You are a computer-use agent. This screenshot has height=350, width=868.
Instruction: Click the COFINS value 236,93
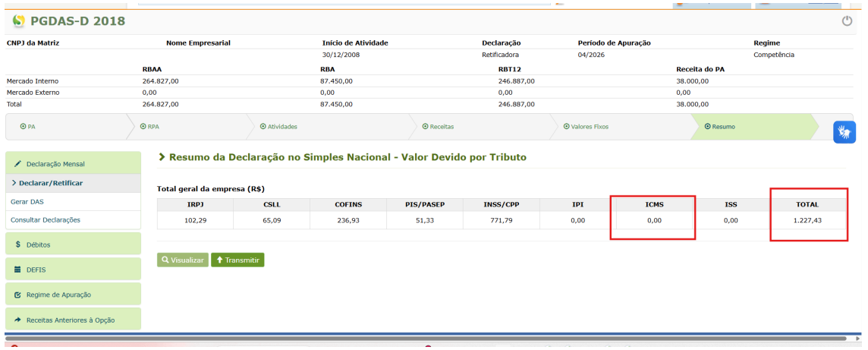pyautogui.click(x=348, y=220)
